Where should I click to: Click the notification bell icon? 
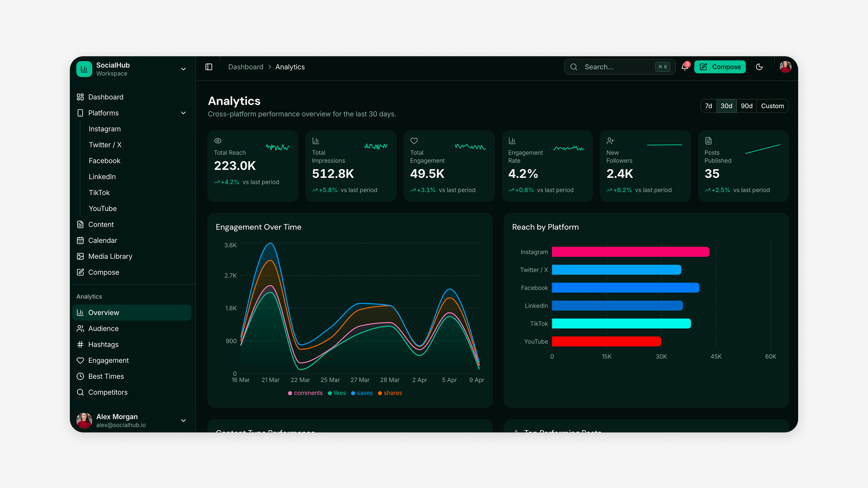click(684, 67)
